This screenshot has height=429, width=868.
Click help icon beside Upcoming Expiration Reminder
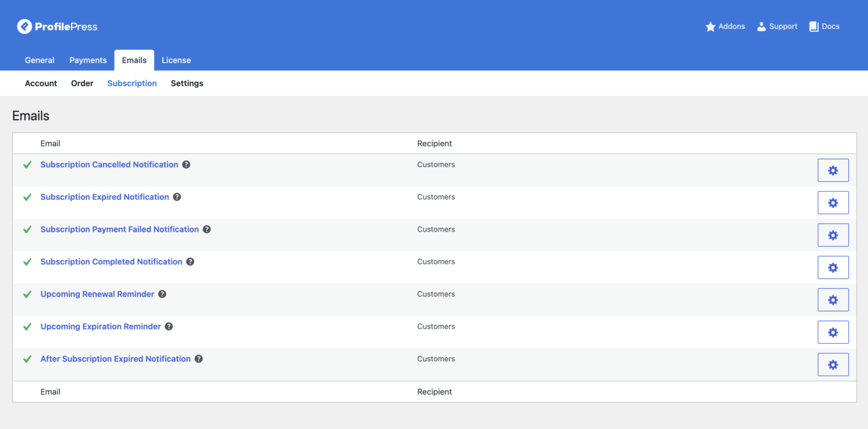pyautogui.click(x=169, y=327)
